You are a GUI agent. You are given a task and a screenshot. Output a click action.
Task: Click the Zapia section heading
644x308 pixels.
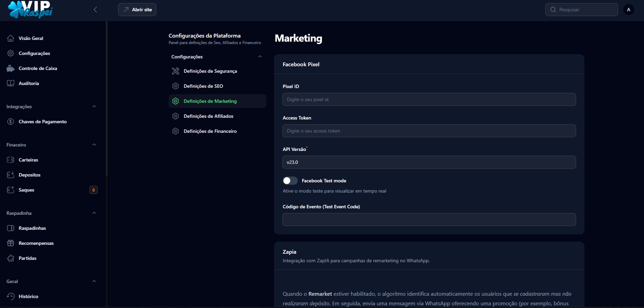point(290,252)
